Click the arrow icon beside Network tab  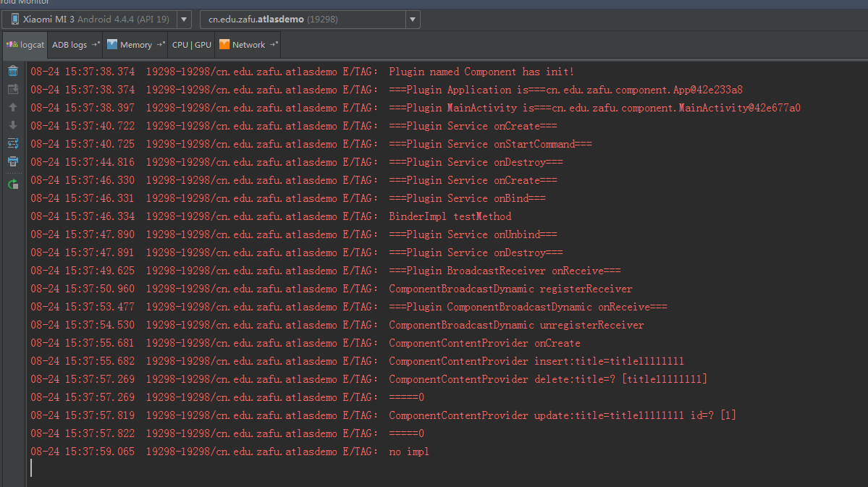273,45
